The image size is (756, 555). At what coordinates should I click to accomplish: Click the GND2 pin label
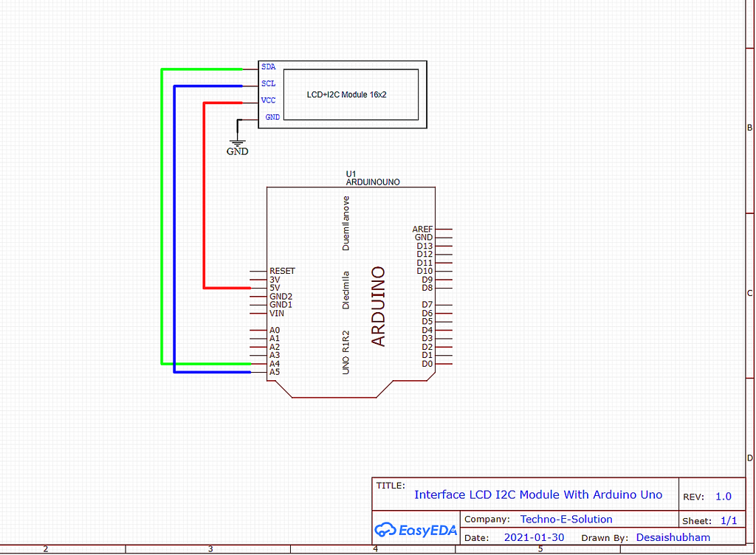[281, 296]
